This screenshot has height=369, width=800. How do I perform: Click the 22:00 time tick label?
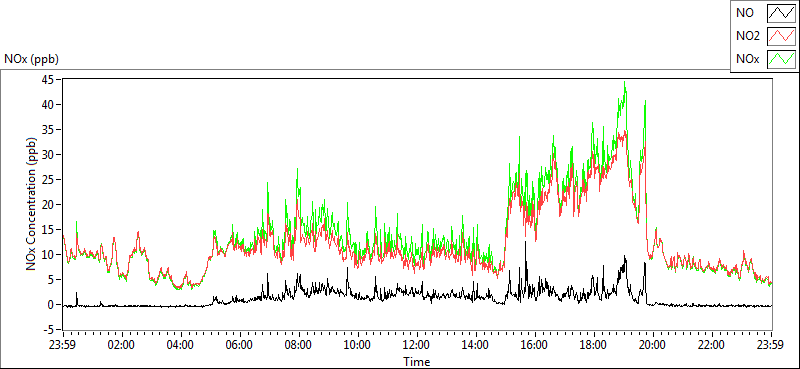712,345
